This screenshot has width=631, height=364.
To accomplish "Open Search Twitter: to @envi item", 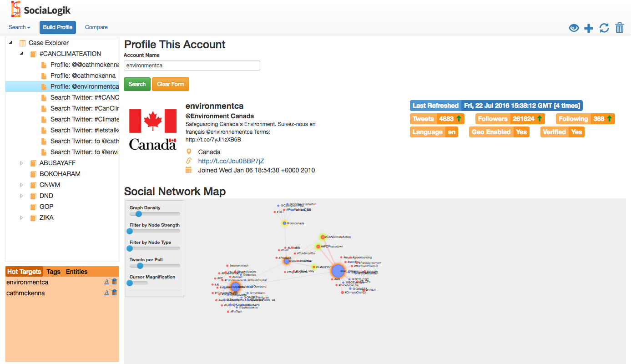I will (x=85, y=152).
